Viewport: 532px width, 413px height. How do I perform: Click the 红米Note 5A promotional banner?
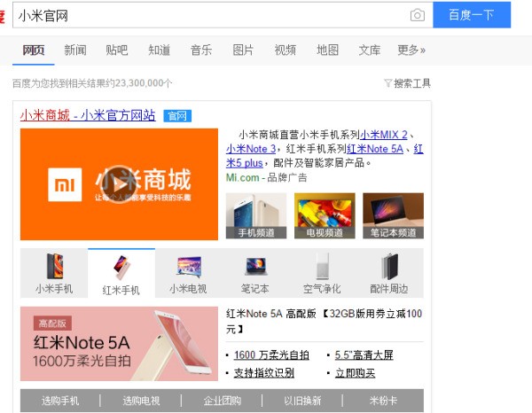(x=119, y=344)
